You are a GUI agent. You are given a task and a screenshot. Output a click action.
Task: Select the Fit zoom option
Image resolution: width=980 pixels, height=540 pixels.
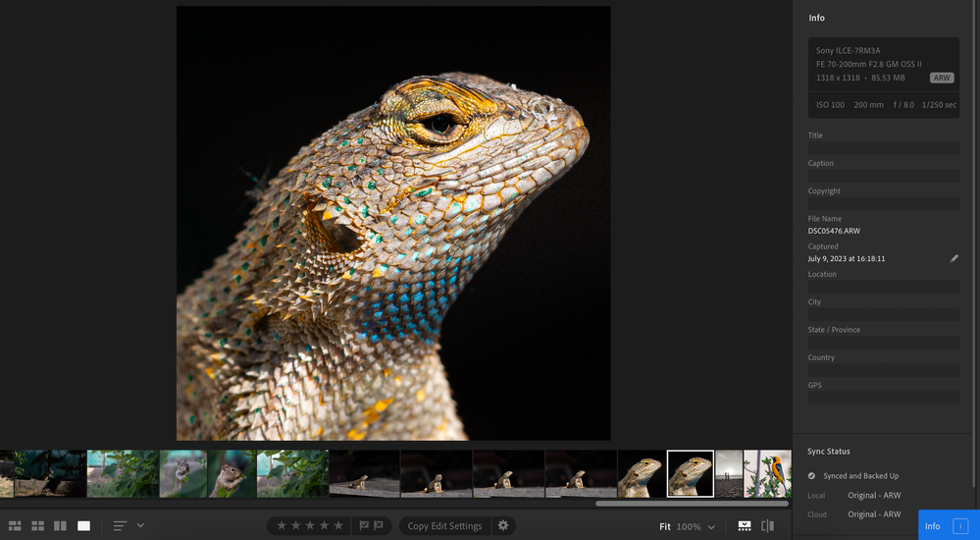[665, 527]
